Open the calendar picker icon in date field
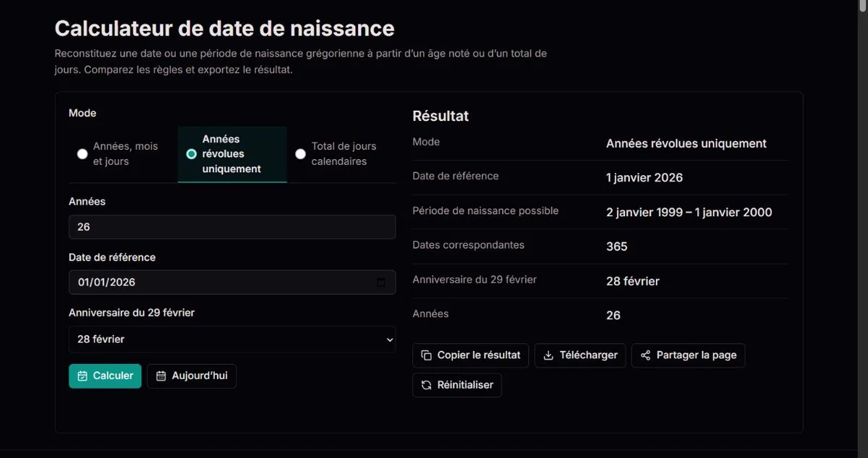 pos(381,282)
